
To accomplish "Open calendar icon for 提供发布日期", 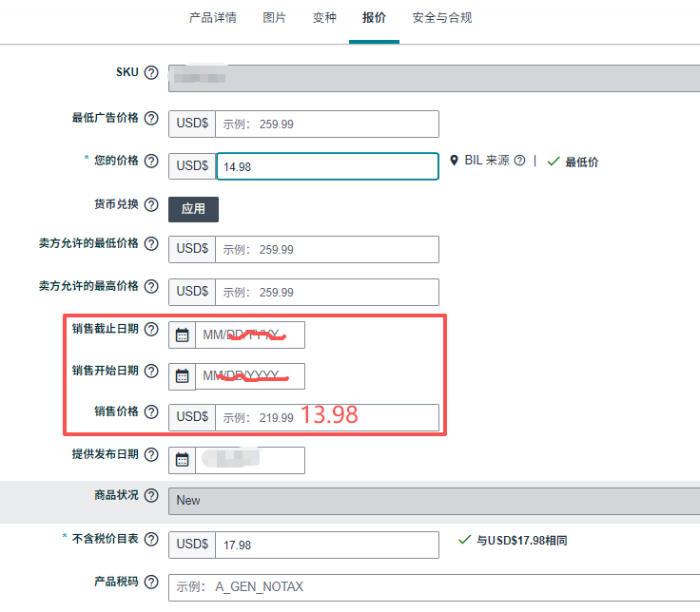I will (x=183, y=460).
